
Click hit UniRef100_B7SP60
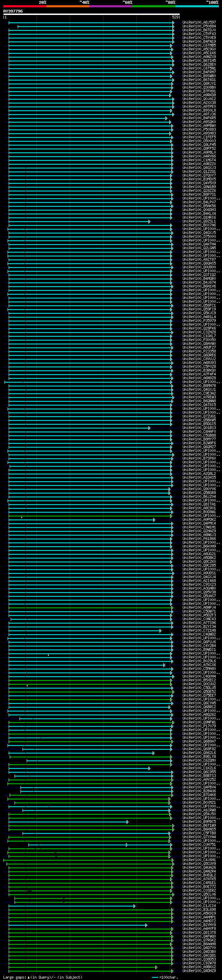[x=199, y=459]
